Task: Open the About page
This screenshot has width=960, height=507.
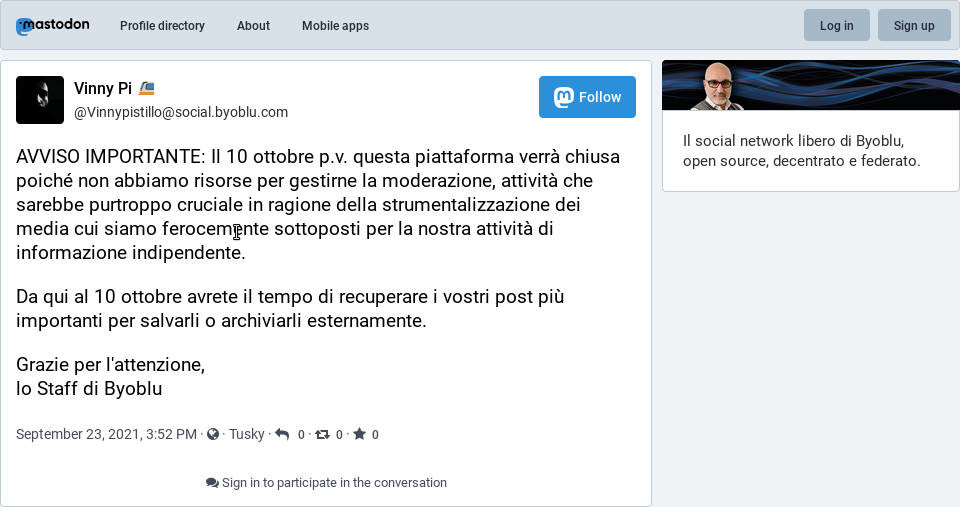Action: [x=253, y=26]
